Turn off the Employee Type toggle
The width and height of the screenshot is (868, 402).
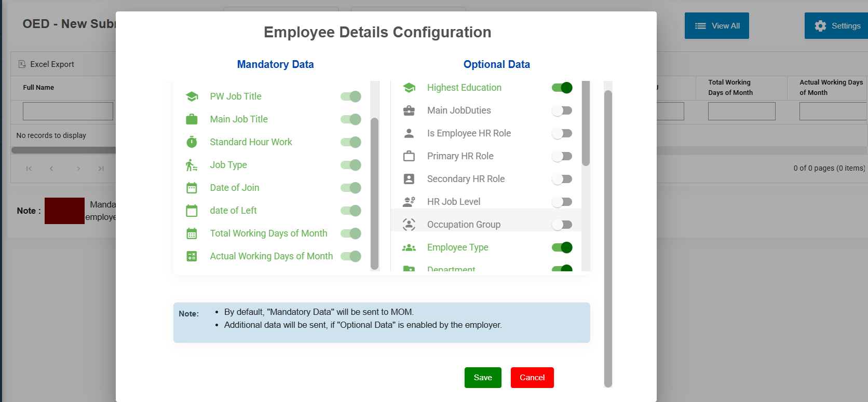(562, 247)
